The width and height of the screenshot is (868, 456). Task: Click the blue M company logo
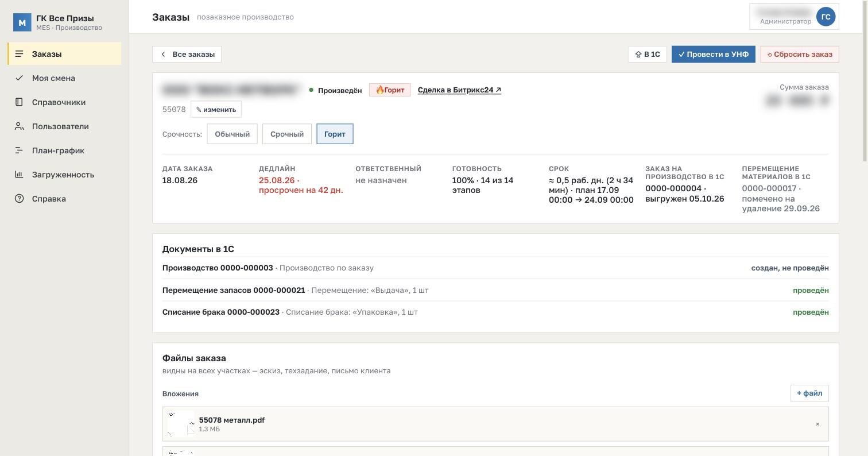[x=22, y=22]
